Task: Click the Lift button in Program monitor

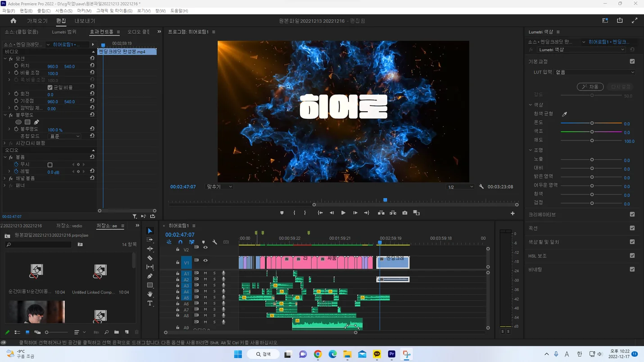Action: [381, 213]
